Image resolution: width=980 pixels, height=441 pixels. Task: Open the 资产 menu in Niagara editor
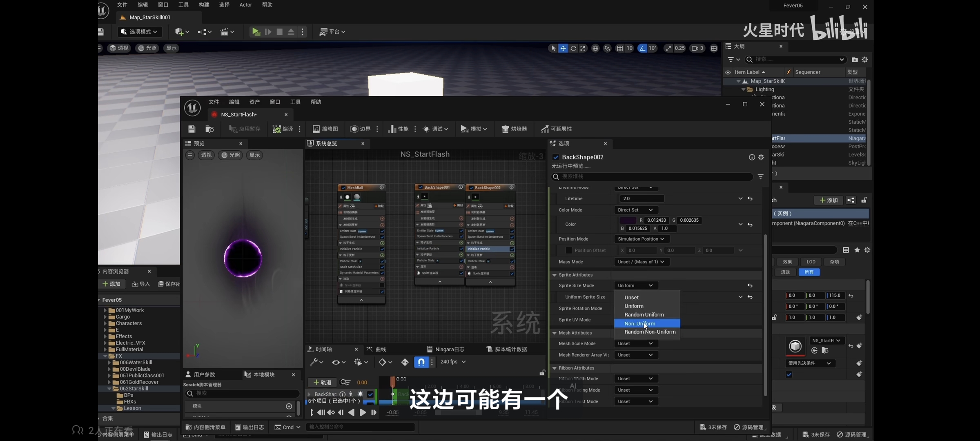[254, 102]
